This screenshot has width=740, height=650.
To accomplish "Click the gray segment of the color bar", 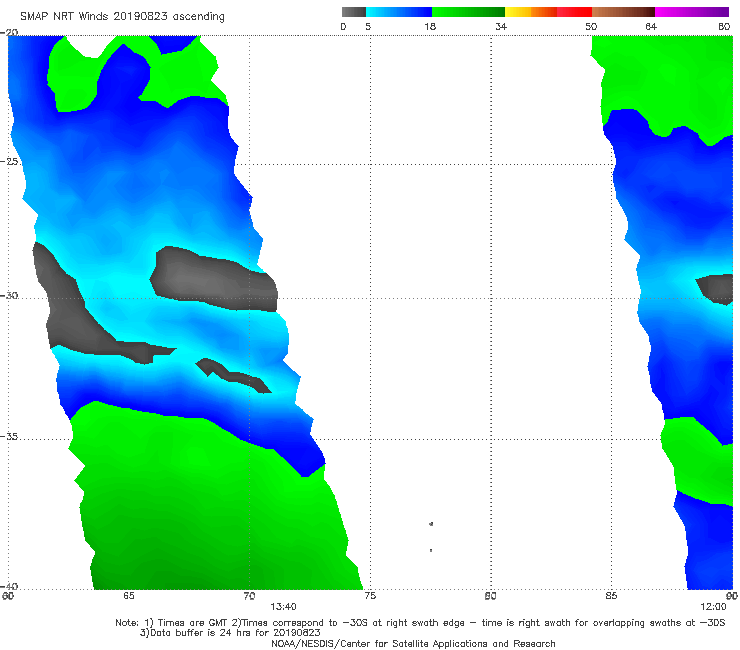I will pos(354,12).
